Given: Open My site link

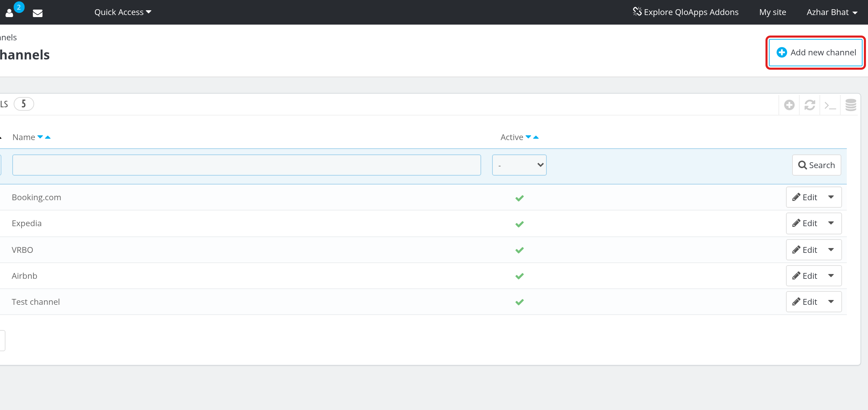Looking at the screenshot, I should tap(773, 12).
